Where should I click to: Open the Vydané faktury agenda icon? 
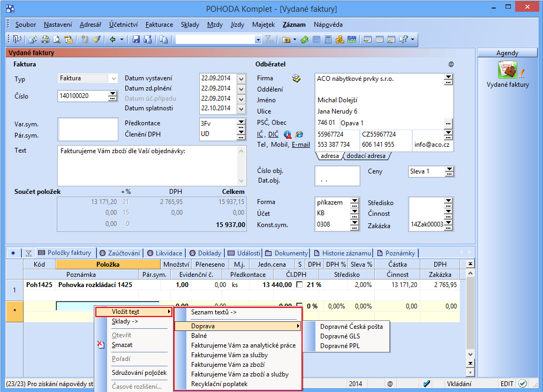(x=507, y=69)
